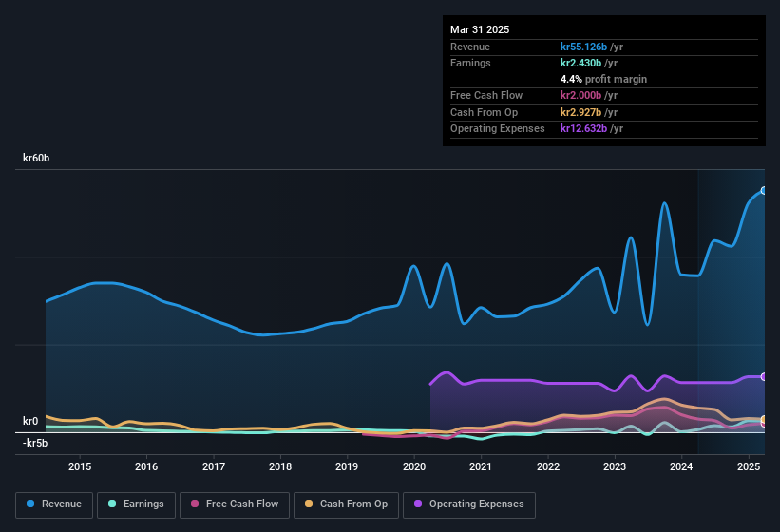Toggle the Cash From Op legend button
780x532 pixels.
click(346, 504)
